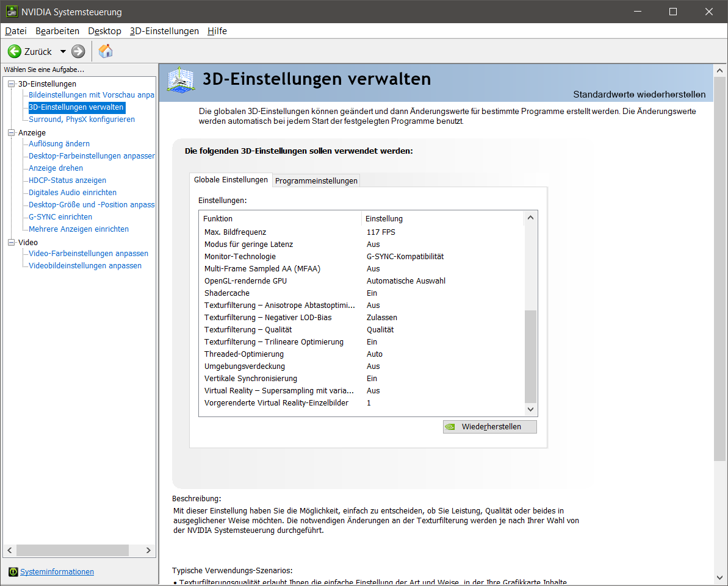Select OpenGL-rendernde GPU row
The width and height of the screenshot is (728, 586).
[x=362, y=280]
